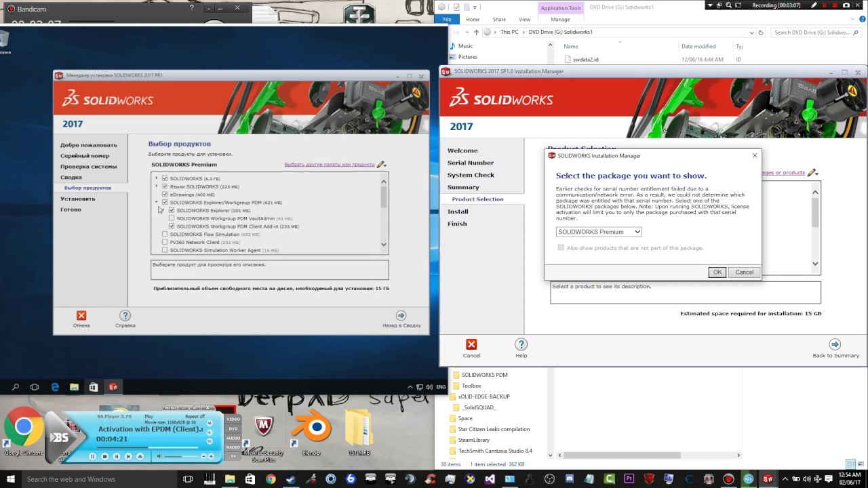
Task: Uncheck SOLIDWORKS Explorer/Workgroup PDM checkbox
Action: pyautogui.click(x=165, y=202)
